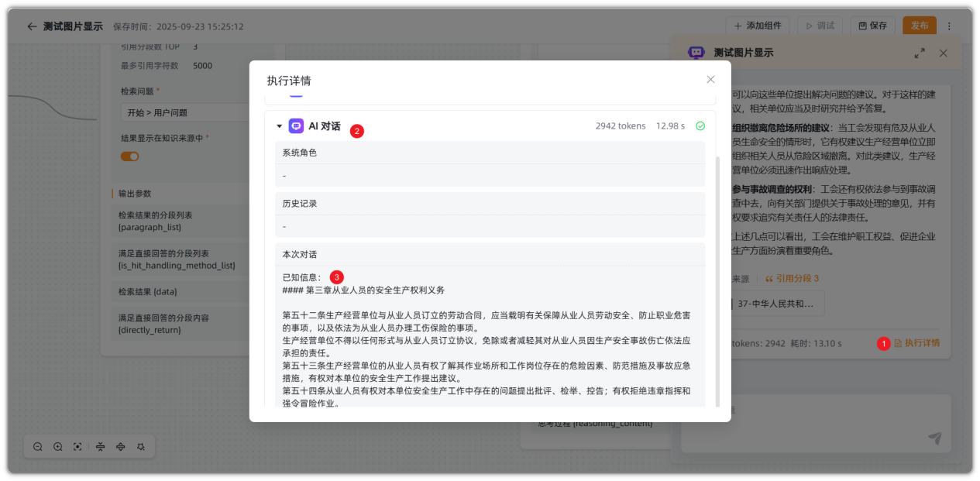Click the 保存 button
Viewport: 980px width, 481px height.
pos(872,26)
